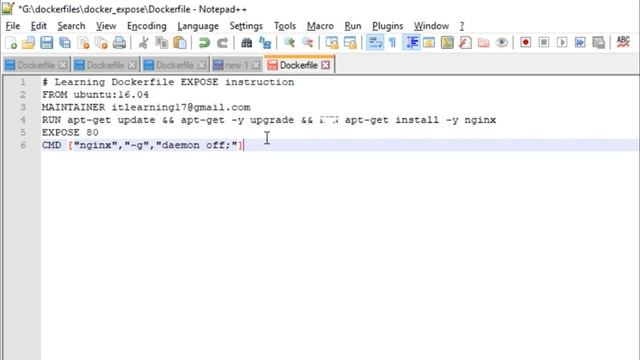Open Folder as Workspace icon
Viewport: 640px width, 360px height.
pos(484,42)
